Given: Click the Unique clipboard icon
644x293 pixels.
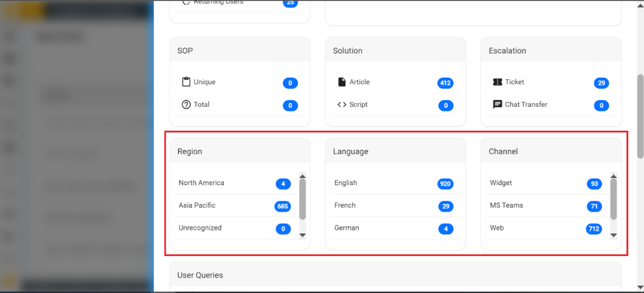Looking at the screenshot, I should 186,82.
